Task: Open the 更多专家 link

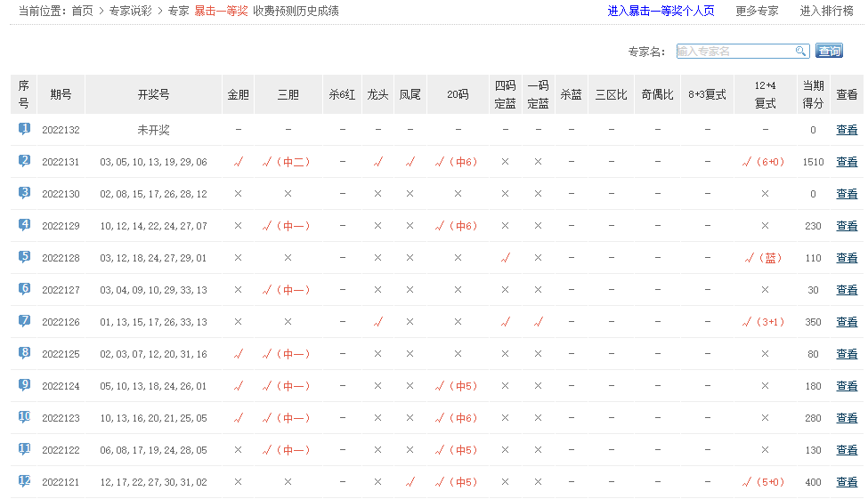Action: click(x=757, y=12)
